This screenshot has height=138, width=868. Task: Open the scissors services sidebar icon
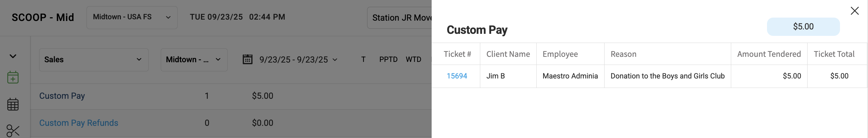point(13,131)
